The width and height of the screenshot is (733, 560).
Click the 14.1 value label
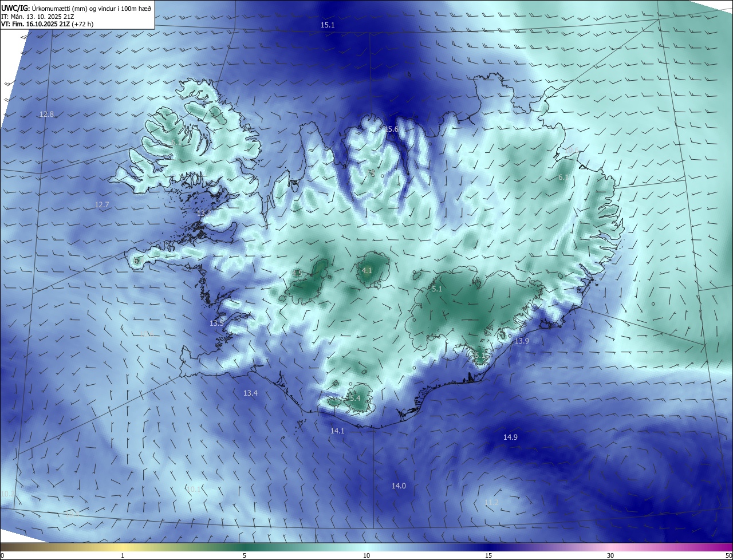338,431
